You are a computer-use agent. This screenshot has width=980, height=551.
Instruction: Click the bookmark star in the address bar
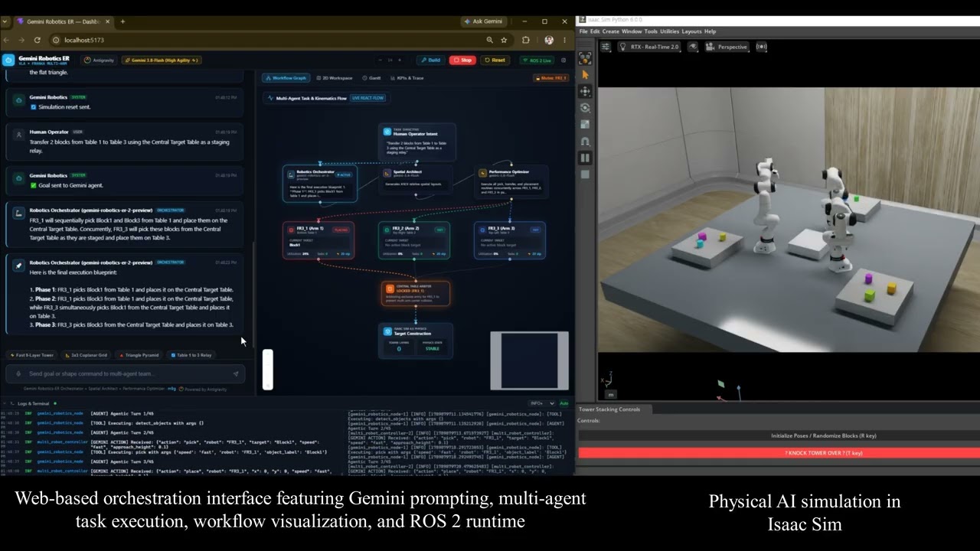click(x=504, y=40)
